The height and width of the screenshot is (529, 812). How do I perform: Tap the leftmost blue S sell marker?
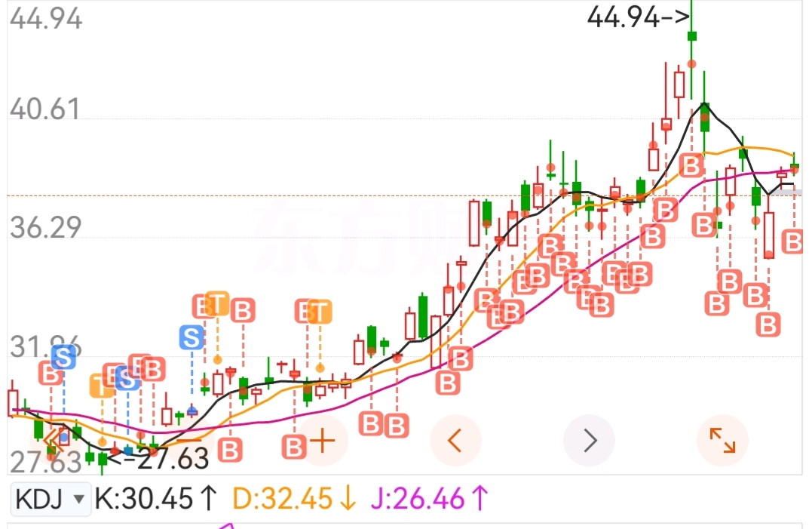pos(63,357)
